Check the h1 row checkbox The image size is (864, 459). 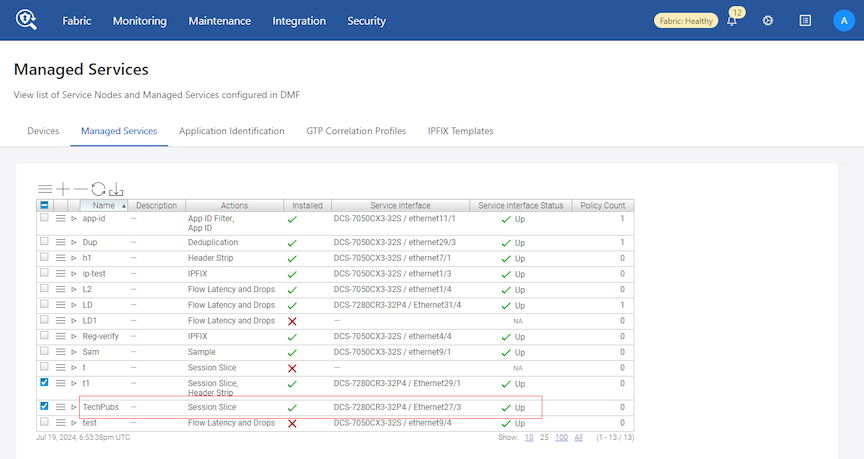pyautogui.click(x=44, y=257)
